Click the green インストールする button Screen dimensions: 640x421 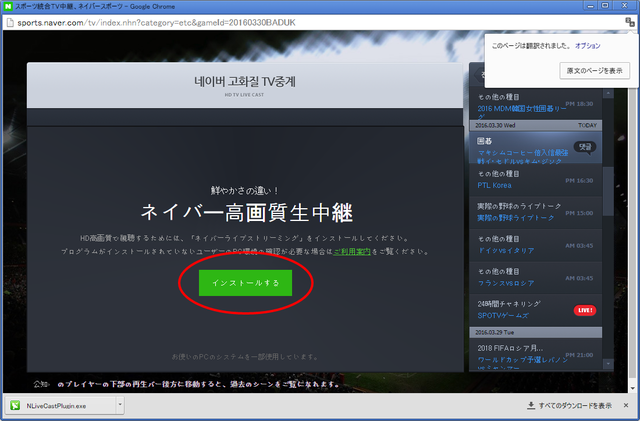(x=245, y=283)
